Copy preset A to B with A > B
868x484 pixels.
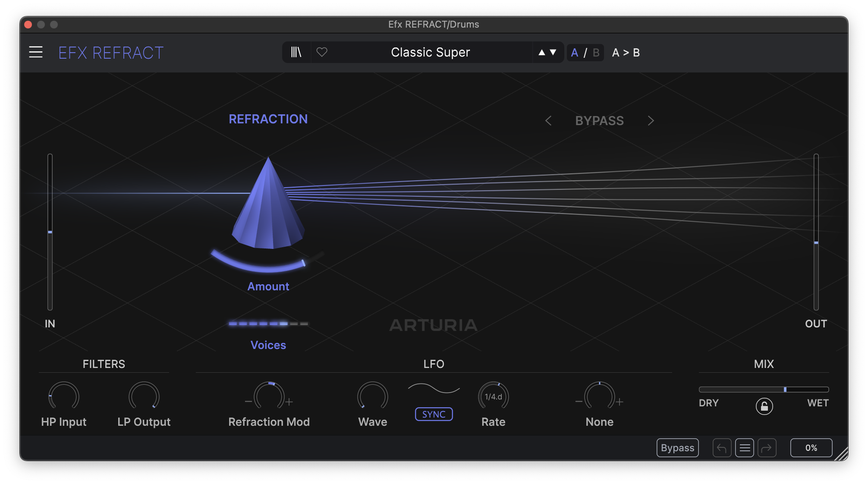tap(626, 53)
